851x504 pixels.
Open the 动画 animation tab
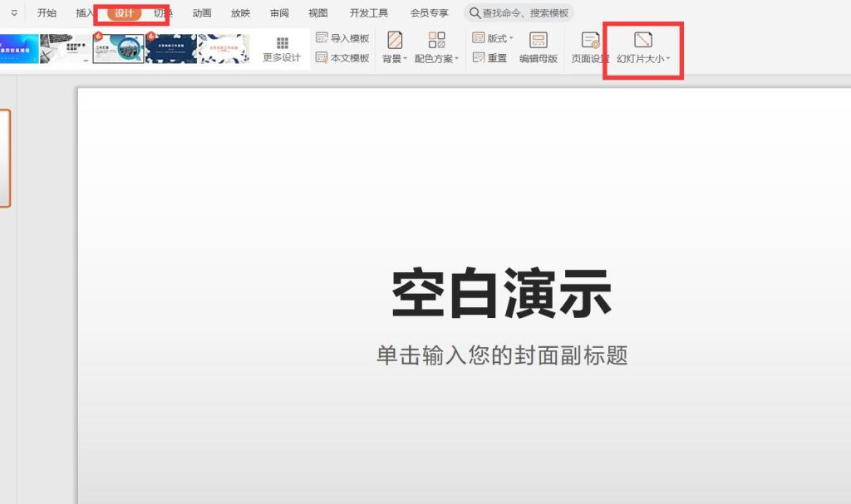coord(202,13)
